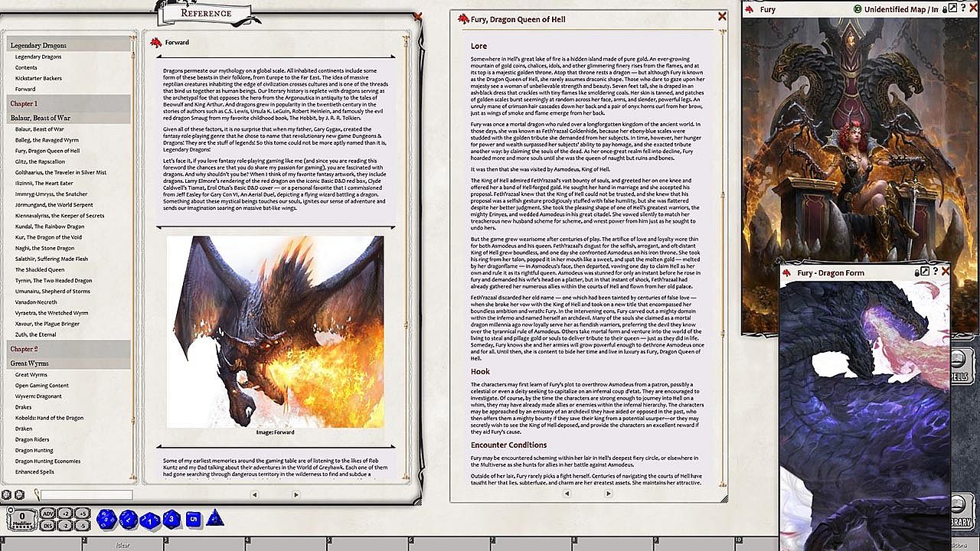Image resolution: width=980 pixels, height=551 pixels.
Task: Close the Fury image window
Action: [973, 8]
